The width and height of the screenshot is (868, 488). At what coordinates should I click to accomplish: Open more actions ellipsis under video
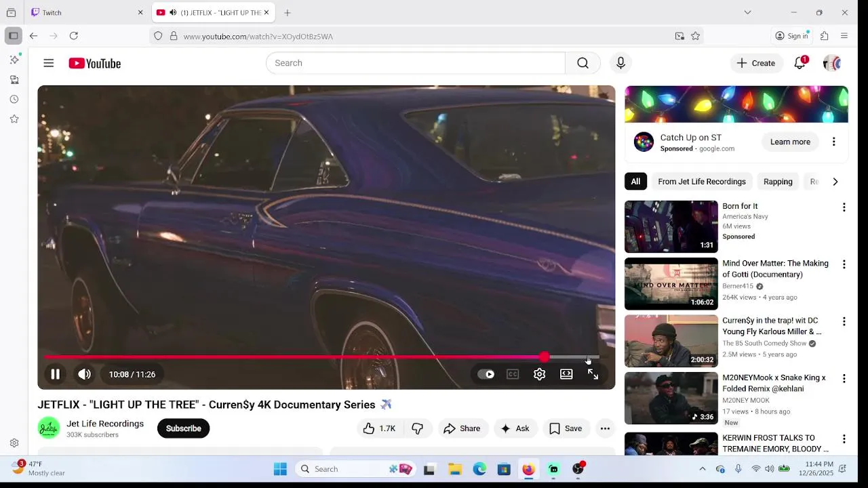click(605, 428)
